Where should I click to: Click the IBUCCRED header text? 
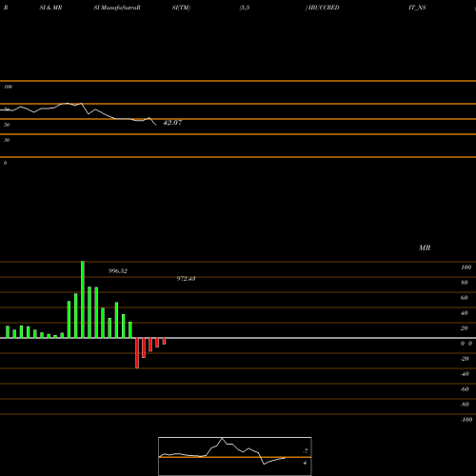(324, 8)
